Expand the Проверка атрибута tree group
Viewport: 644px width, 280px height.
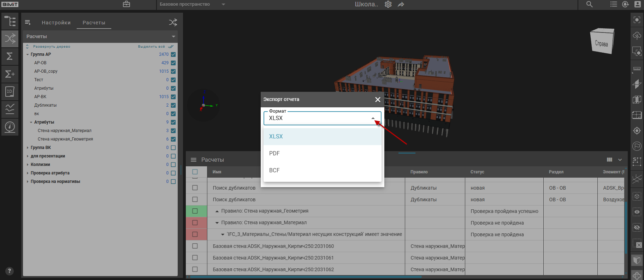pos(28,173)
